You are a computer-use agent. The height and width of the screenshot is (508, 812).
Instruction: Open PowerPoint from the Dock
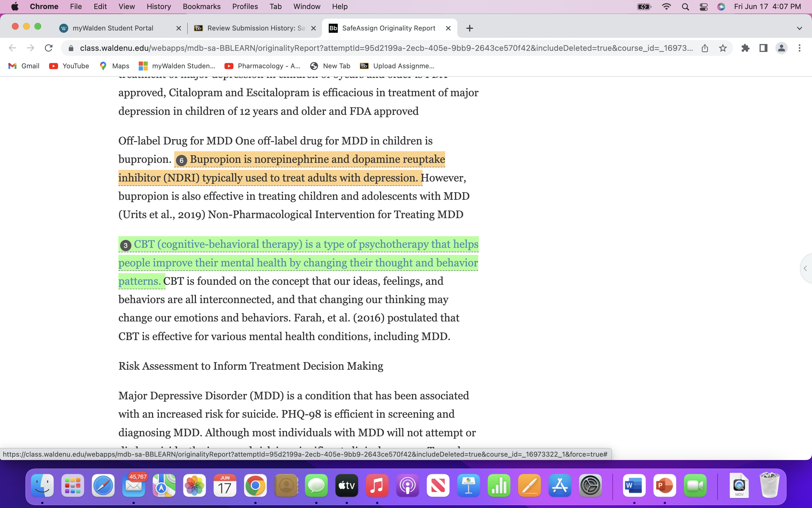(x=665, y=485)
